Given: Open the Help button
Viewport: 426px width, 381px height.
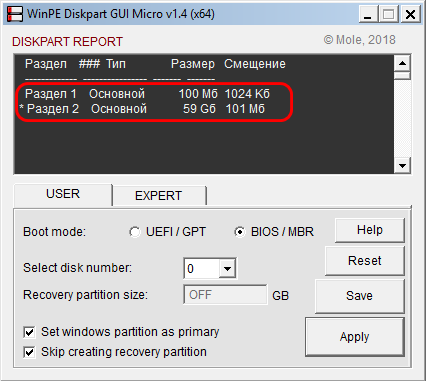Looking at the screenshot, I should click(x=370, y=230).
